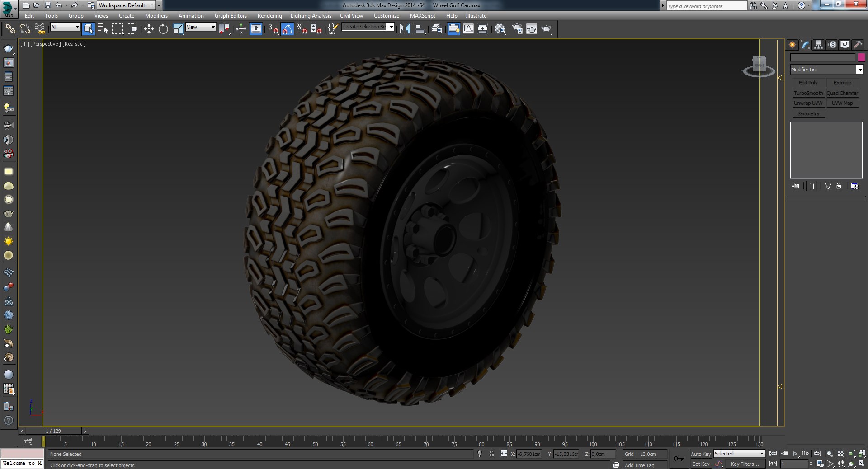Open the Quick Access Toolbar customize arrow
This screenshot has width=868, height=469.
pos(159,5)
